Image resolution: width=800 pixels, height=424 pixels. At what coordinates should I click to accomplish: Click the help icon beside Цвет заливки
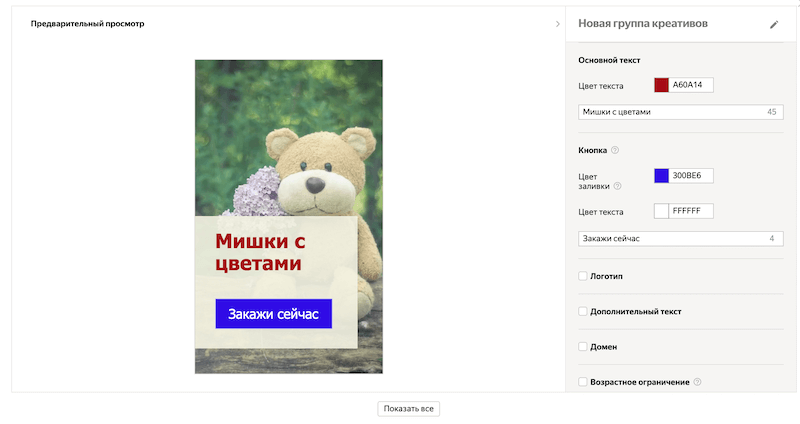617,186
